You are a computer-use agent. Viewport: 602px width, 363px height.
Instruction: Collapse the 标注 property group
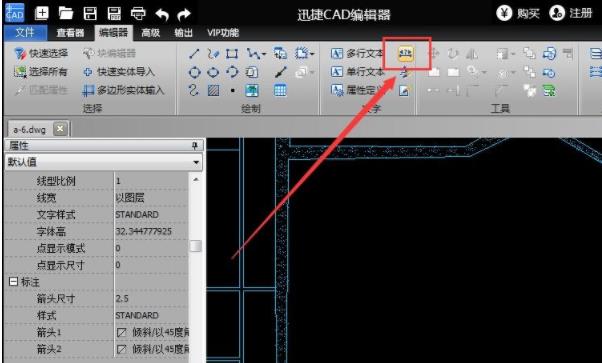tap(13, 282)
